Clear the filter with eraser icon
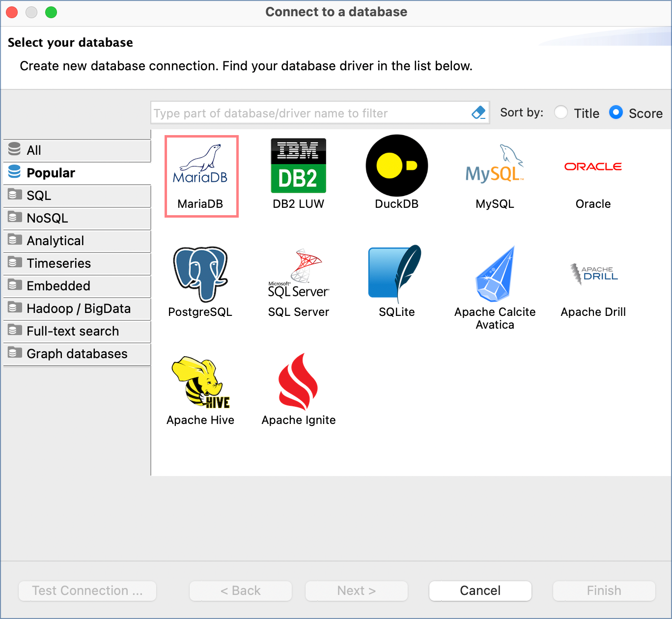The width and height of the screenshot is (672, 619). coord(478,113)
